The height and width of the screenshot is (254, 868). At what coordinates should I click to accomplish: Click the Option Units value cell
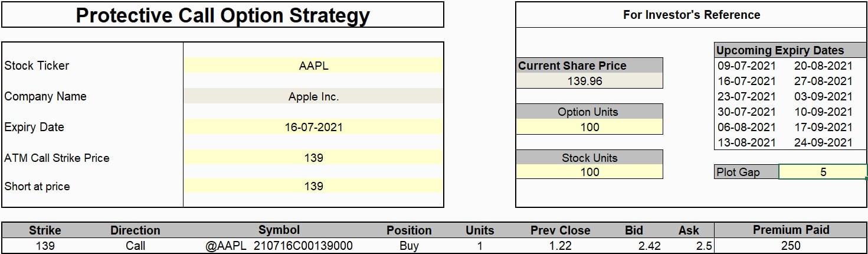589,127
